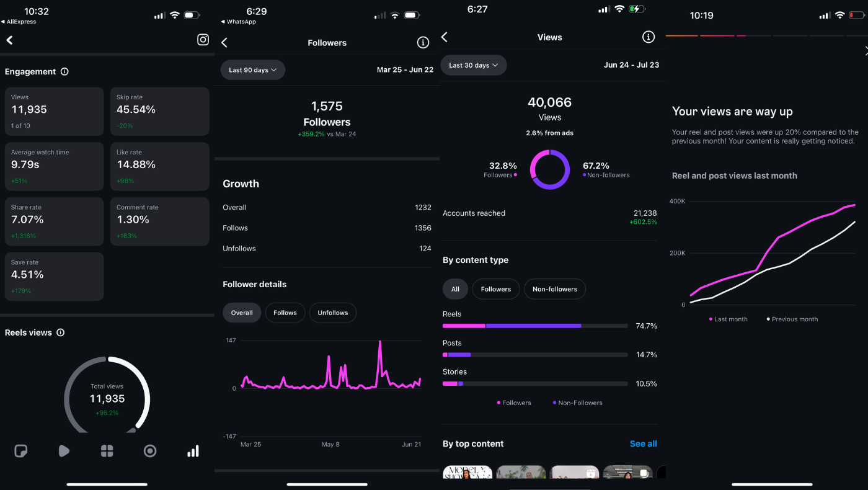Tap the record circle icon in bottom navigation
The height and width of the screenshot is (490, 868).
click(150, 451)
